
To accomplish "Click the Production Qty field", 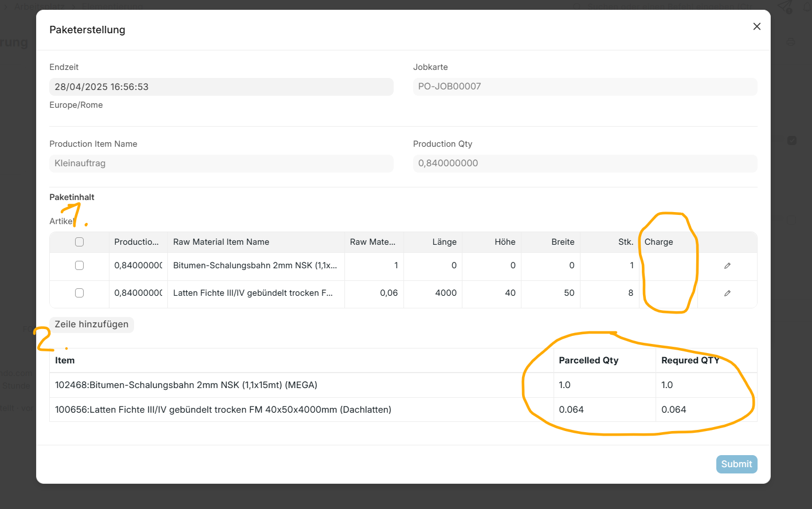I will (x=585, y=163).
